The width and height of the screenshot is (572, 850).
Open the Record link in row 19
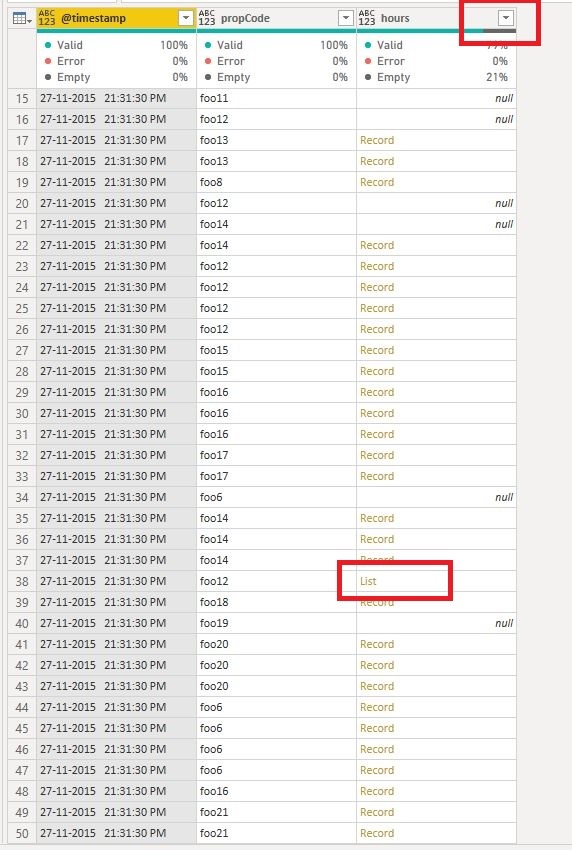pyautogui.click(x=377, y=182)
